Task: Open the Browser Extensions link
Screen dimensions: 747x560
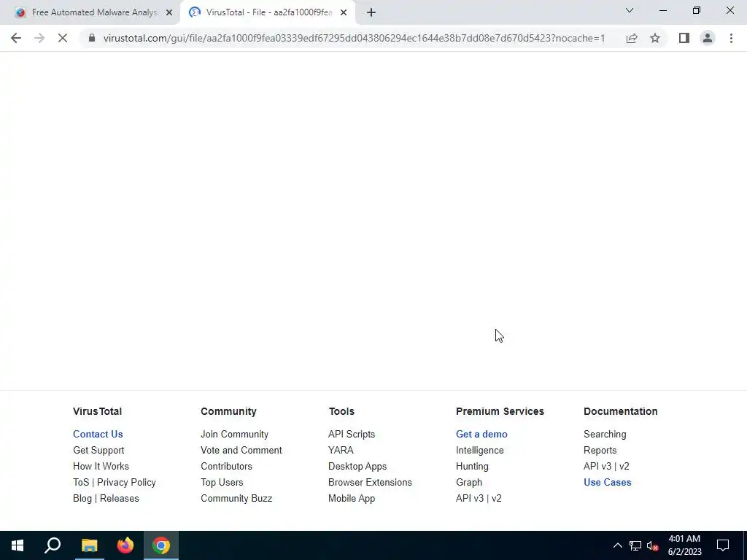Action: [370, 483]
